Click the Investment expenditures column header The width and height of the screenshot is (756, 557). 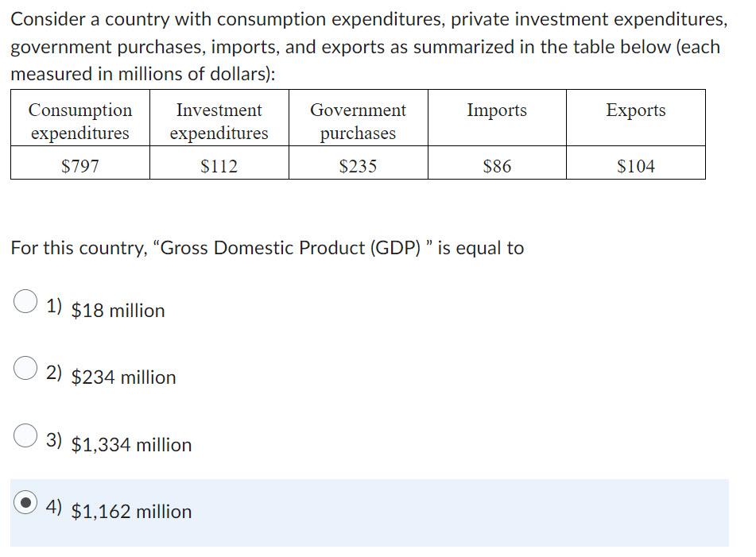[x=219, y=121]
